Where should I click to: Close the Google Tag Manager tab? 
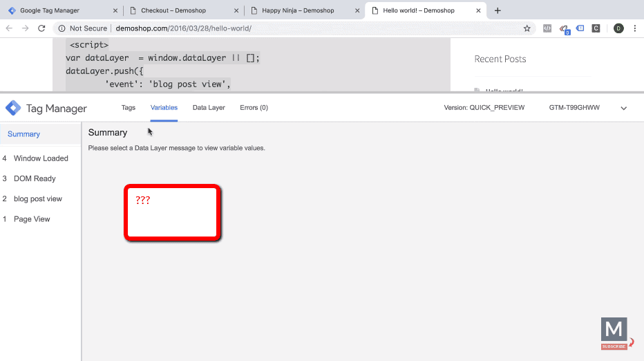[x=115, y=10]
